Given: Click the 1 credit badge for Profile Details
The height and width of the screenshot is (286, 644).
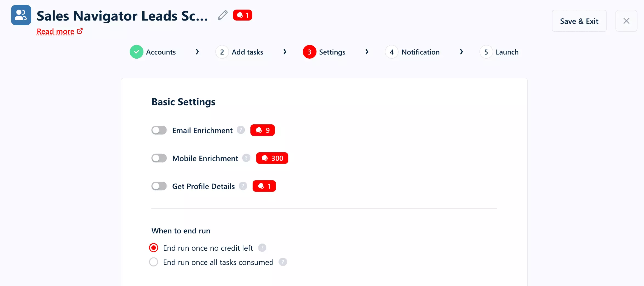Looking at the screenshot, I should [264, 186].
